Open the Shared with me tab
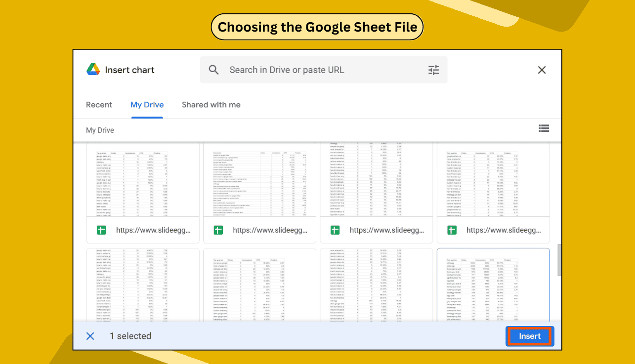The width and height of the screenshot is (635, 364). 211,105
